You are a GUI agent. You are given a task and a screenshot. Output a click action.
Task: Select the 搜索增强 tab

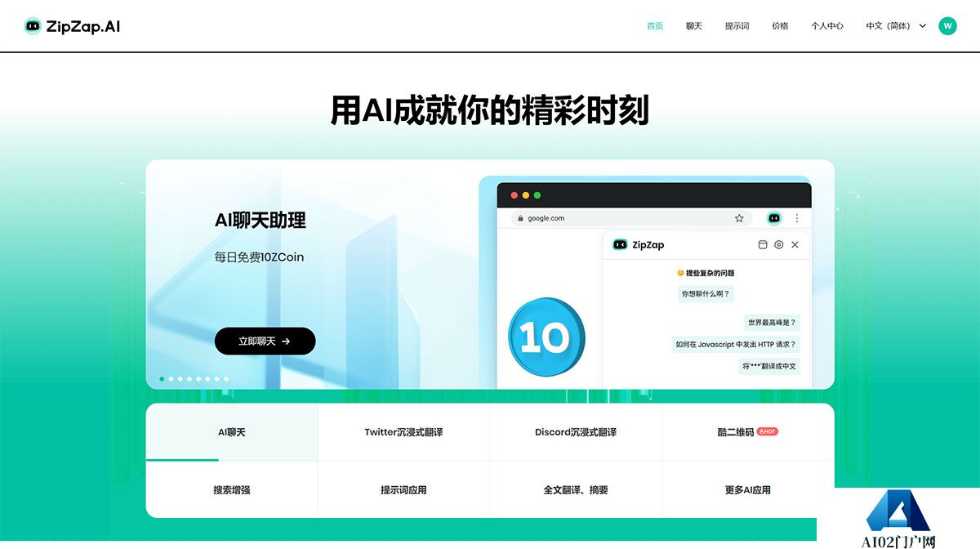coord(232,489)
